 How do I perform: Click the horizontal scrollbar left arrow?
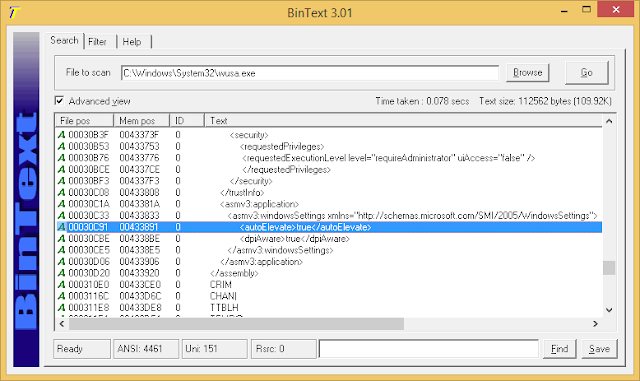(62, 324)
